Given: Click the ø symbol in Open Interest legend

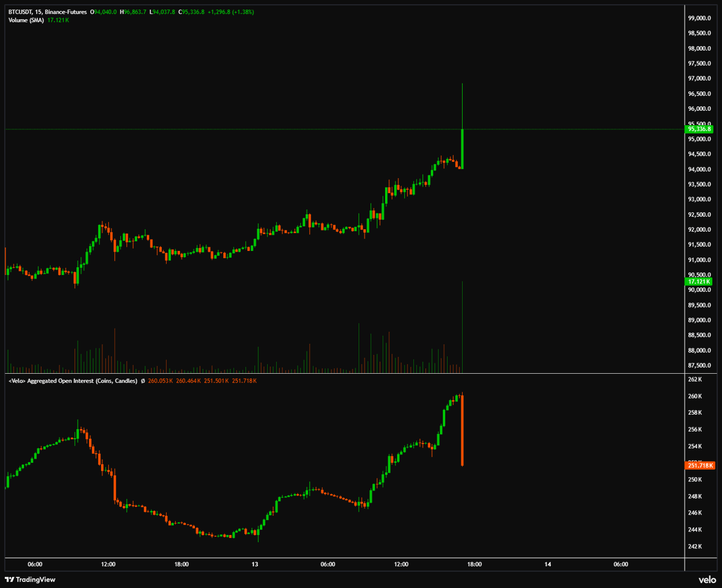Looking at the screenshot, I should point(143,381).
